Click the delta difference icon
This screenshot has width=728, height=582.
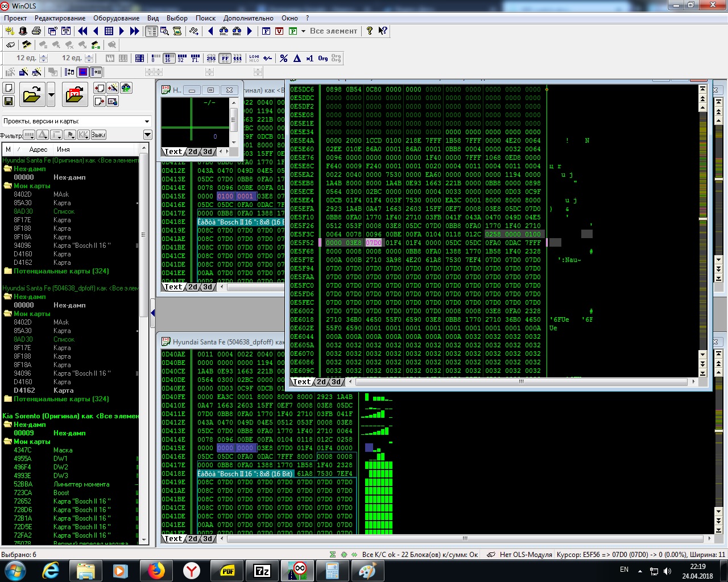(297, 58)
